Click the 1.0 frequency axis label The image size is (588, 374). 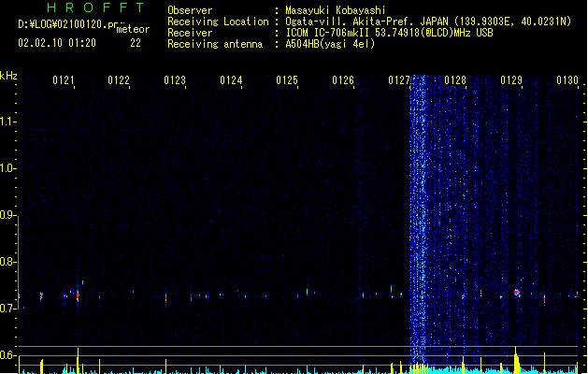point(7,167)
